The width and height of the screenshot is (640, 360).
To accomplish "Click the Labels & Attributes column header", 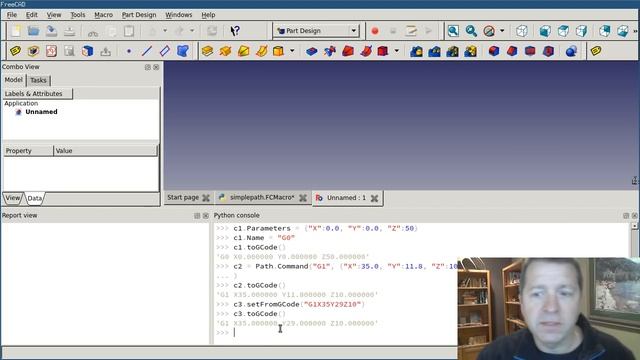I will click(x=37, y=94).
